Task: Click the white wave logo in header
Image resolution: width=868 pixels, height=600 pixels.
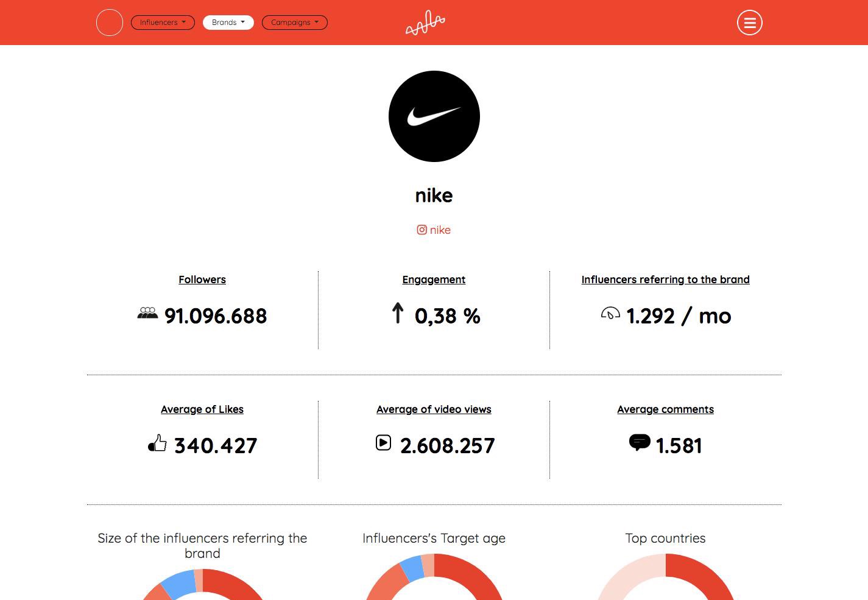Action: (425, 23)
